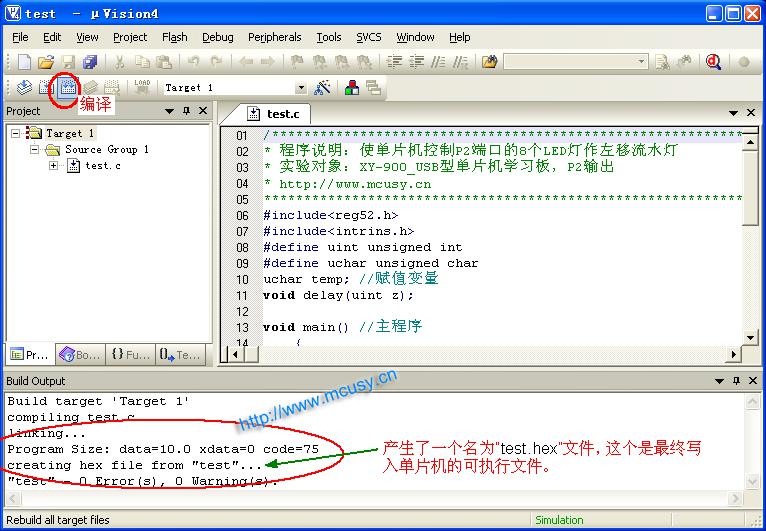Image resolution: width=766 pixels, height=531 pixels.
Task: Select Source Group 1 in project tree
Action: click(107, 149)
